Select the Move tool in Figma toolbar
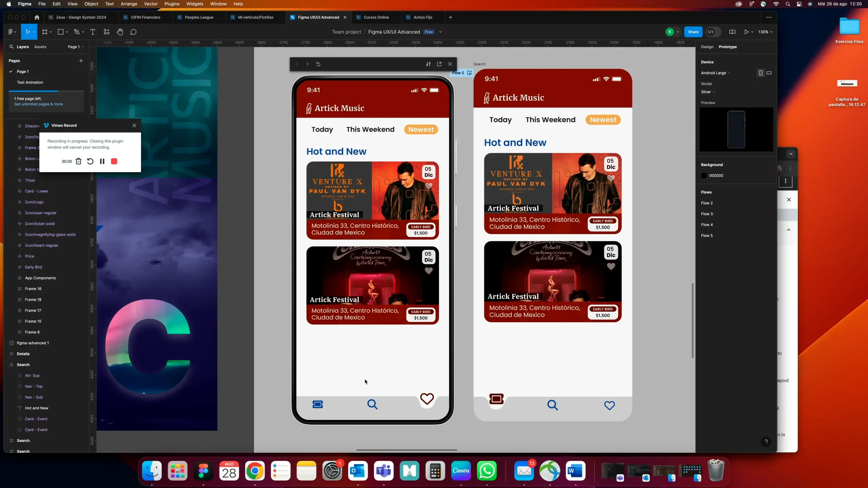868x488 pixels. tap(29, 32)
